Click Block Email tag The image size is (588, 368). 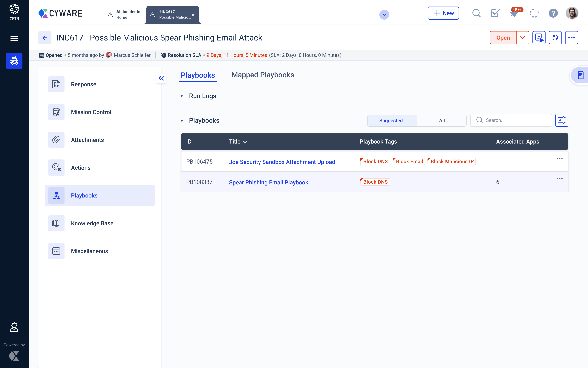click(x=409, y=161)
